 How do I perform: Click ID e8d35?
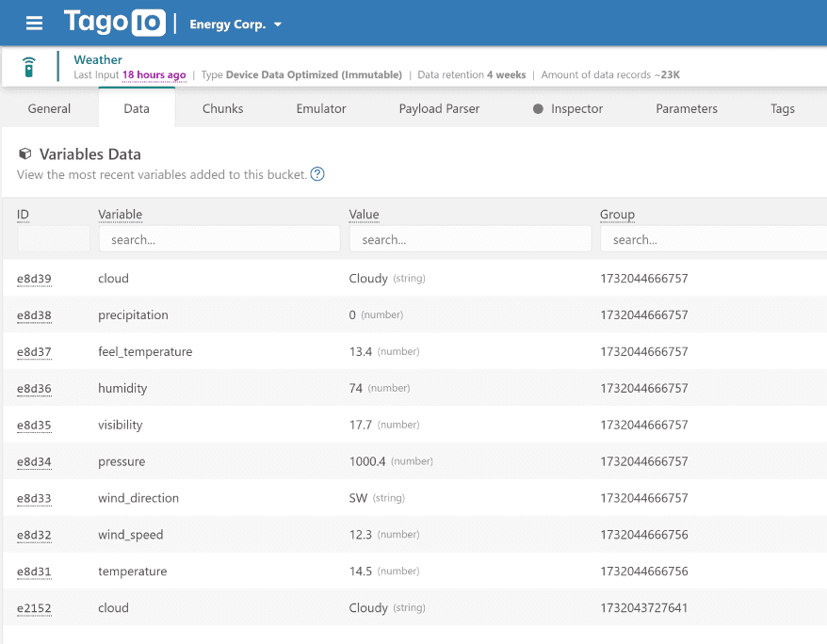(x=34, y=425)
